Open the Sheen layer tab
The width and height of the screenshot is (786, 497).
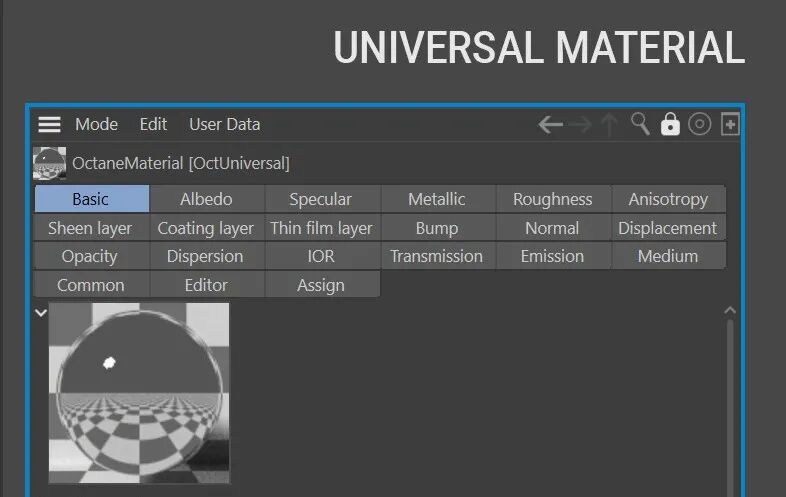92,228
